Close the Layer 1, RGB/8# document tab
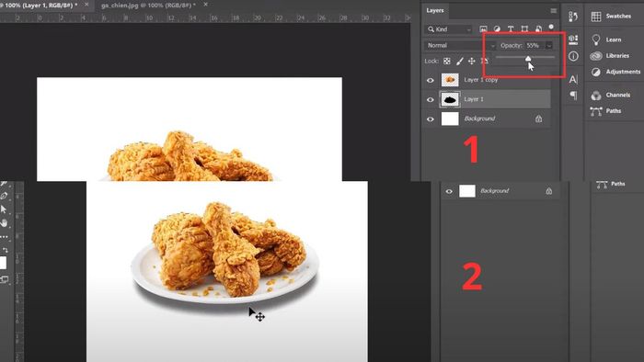Screen dimensions: 644x362 86,5
